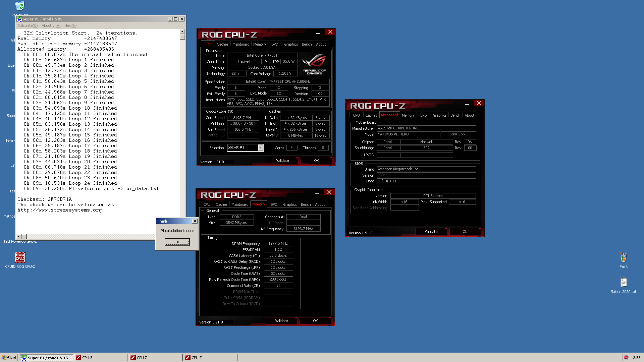Click OK in the CPU tab window
The height and width of the screenshot is (362, 644).
316,161
